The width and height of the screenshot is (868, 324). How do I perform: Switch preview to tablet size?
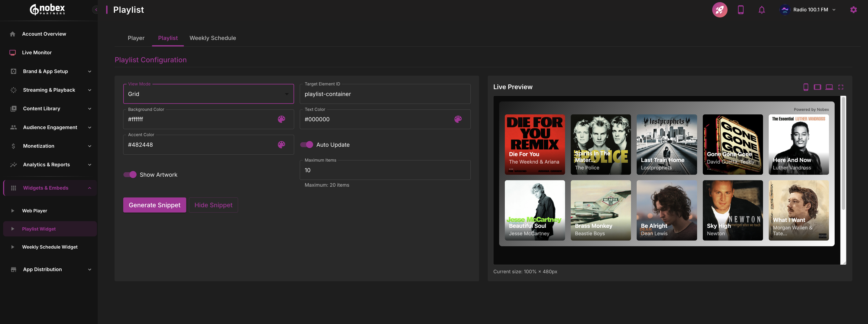point(817,87)
